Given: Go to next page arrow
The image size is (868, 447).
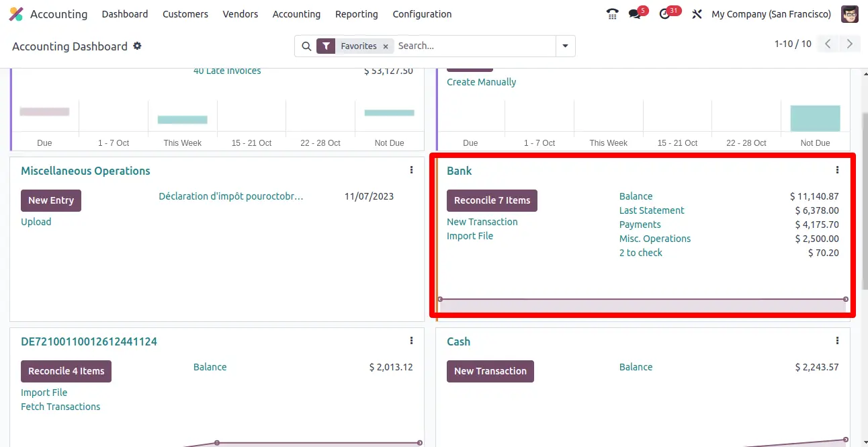Looking at the screenshot, I should pos(850,44).
